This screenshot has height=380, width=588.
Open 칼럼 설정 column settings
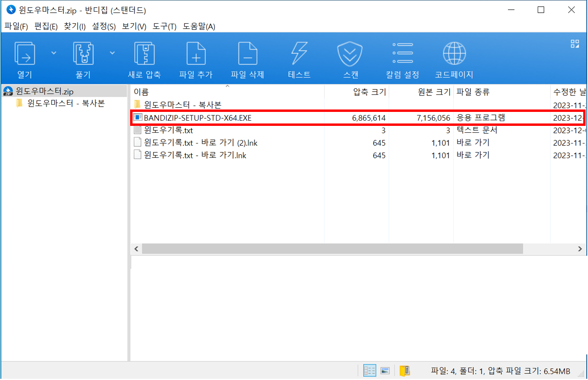402,60
